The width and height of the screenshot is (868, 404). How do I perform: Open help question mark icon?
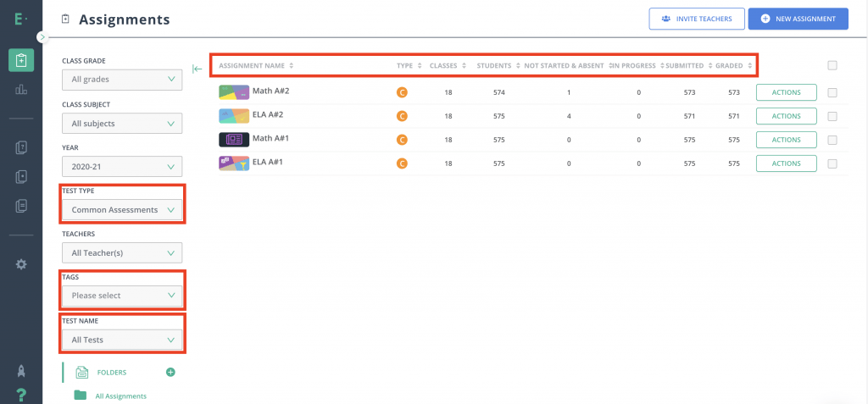coord(21,395)
